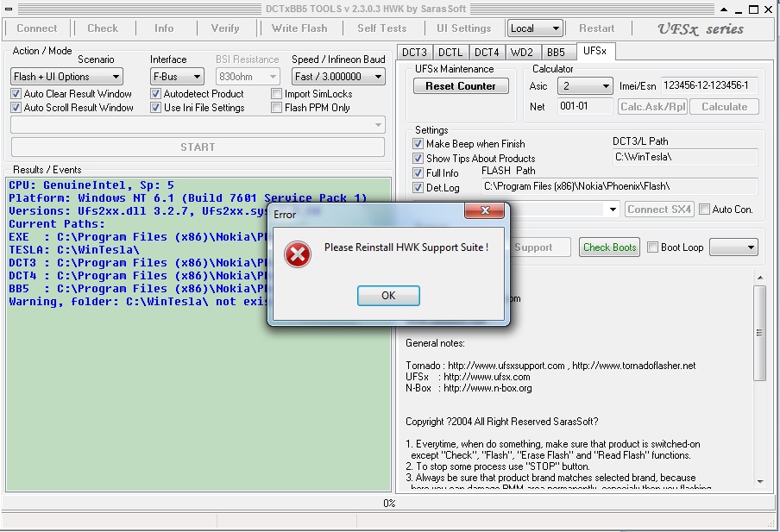Close the Error dialog with the X button
This screenshot has width=780, height=532.
[x=485, y=210]
